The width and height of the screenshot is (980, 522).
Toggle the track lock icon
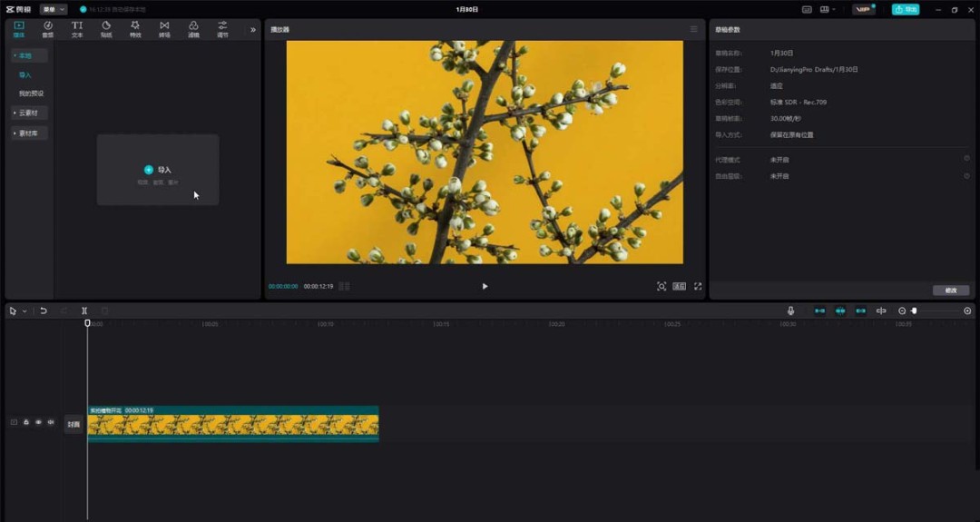click(26, 423)
